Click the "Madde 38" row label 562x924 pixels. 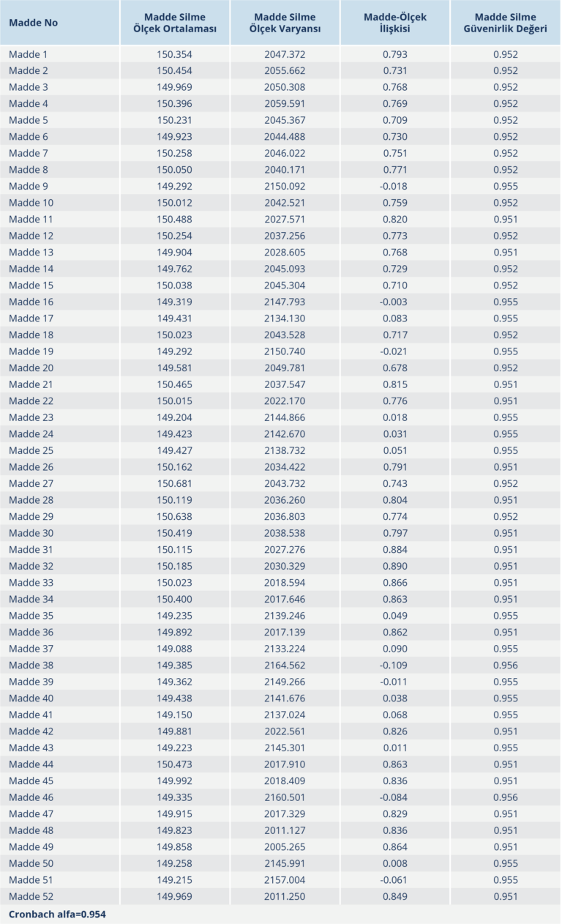31,665
